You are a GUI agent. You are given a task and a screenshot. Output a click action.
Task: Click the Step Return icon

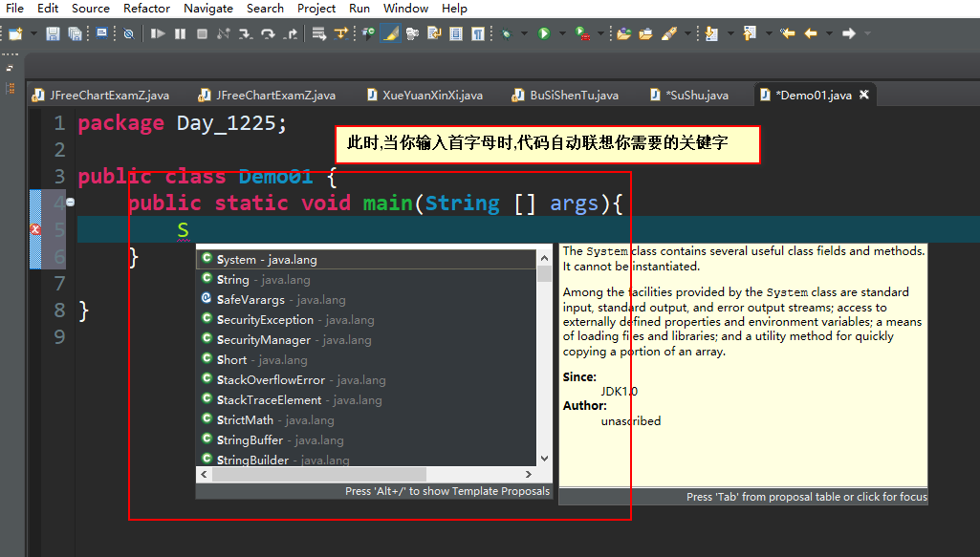pyautogui.click(x=291, y=33)
